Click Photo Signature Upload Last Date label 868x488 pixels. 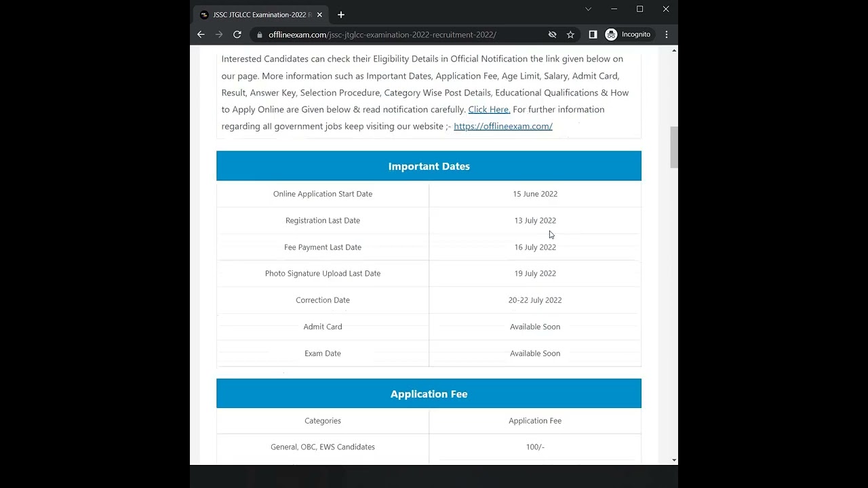click(x=323, y=274)
